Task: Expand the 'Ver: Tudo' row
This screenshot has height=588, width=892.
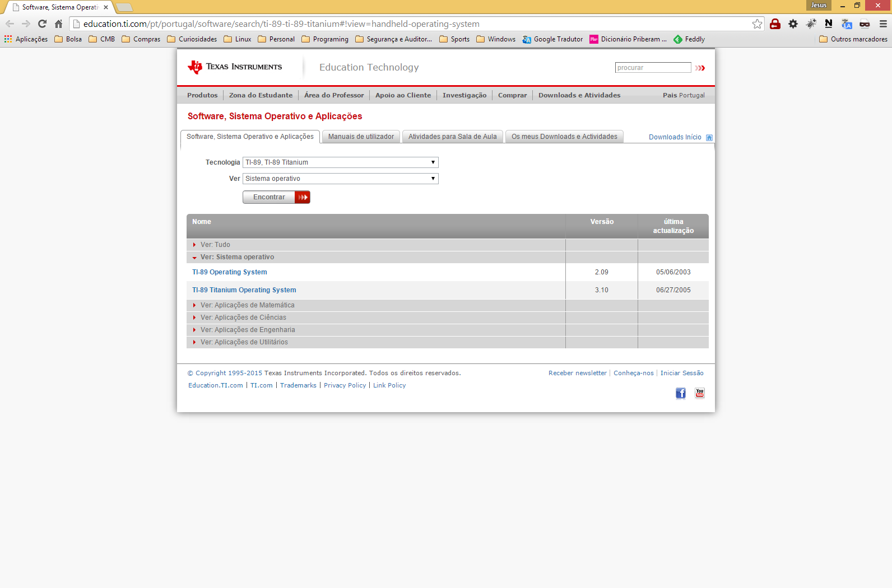Action: [376, 245]
